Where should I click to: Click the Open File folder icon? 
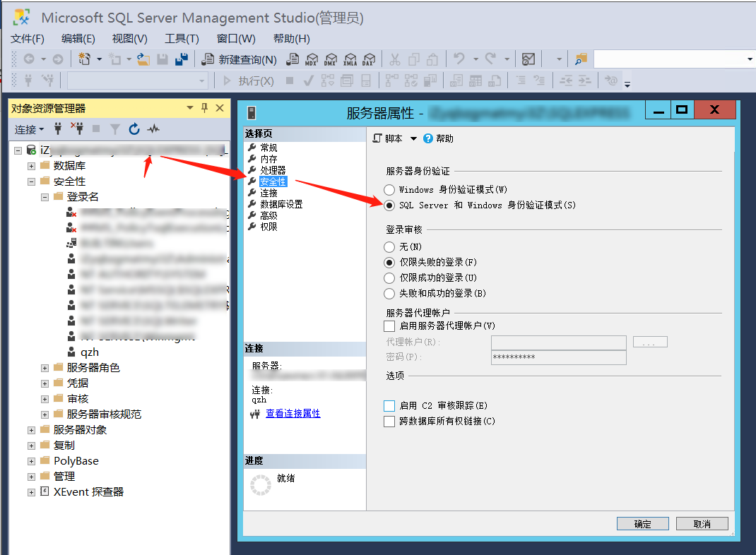[x=143, y=59]
